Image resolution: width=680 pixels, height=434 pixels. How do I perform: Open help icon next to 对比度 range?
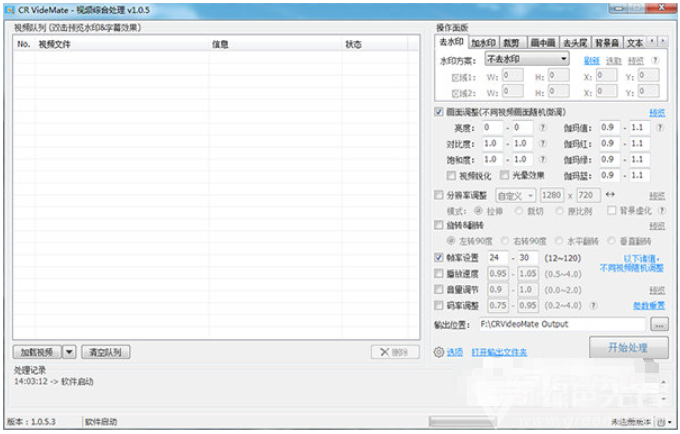tap(543, 144)
